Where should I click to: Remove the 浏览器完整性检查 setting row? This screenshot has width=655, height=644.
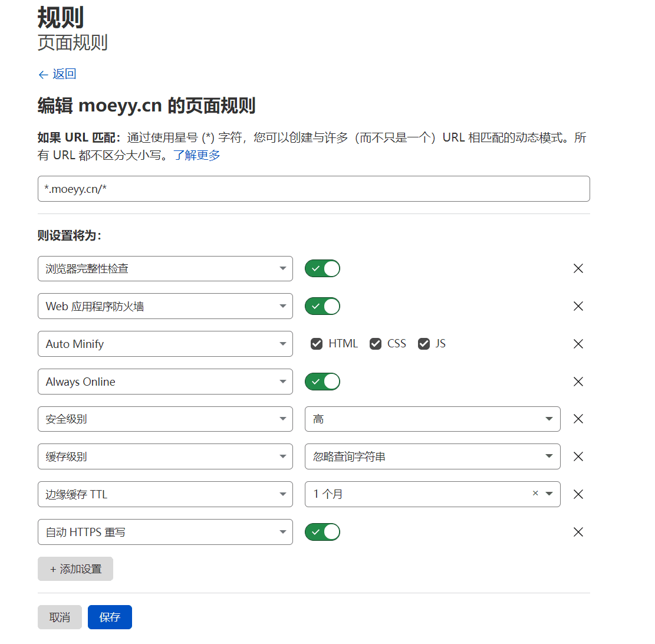(x=578, y=269)
